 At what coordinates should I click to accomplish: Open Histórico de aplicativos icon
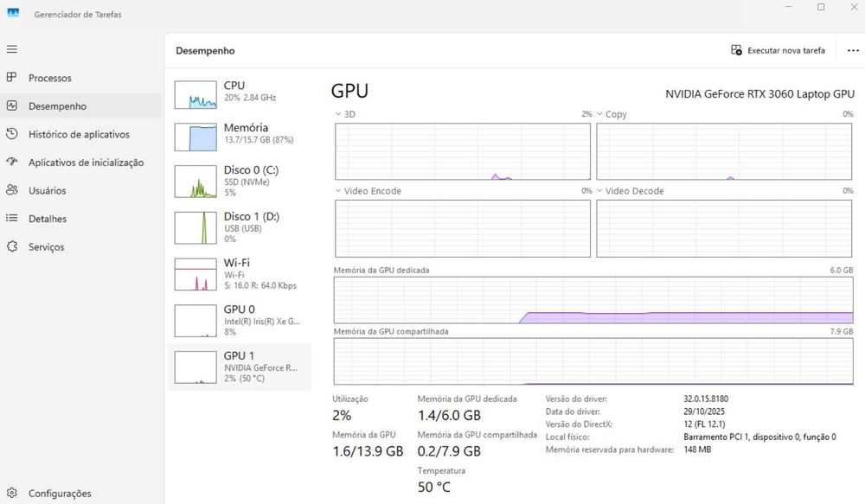click(x=11, y=133)
